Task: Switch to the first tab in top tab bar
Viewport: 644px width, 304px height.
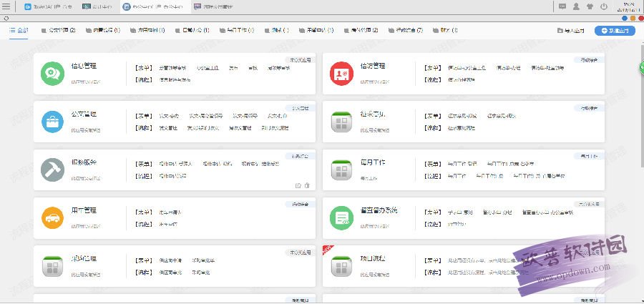Action: (49, 6)
